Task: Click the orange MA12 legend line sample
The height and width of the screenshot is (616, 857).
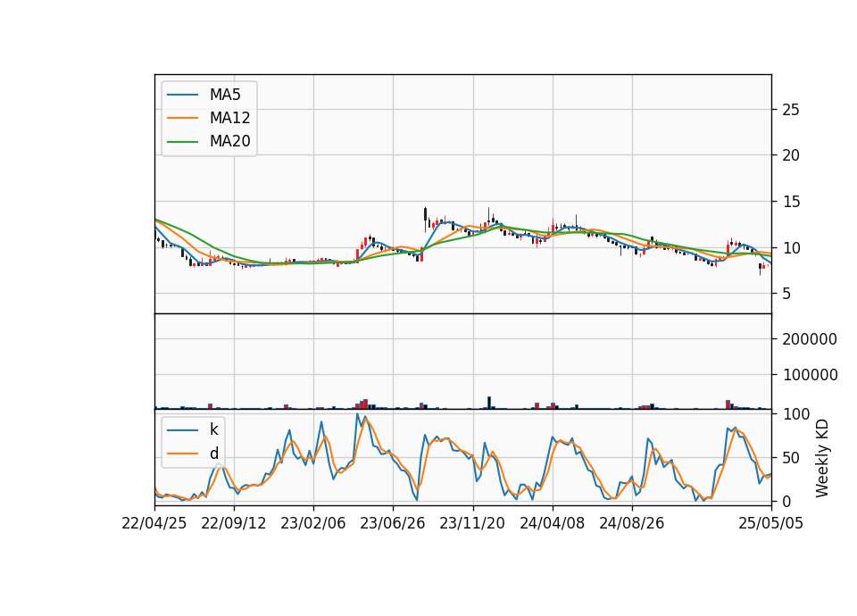Action: pyautogui.click(x=182, y=118)
